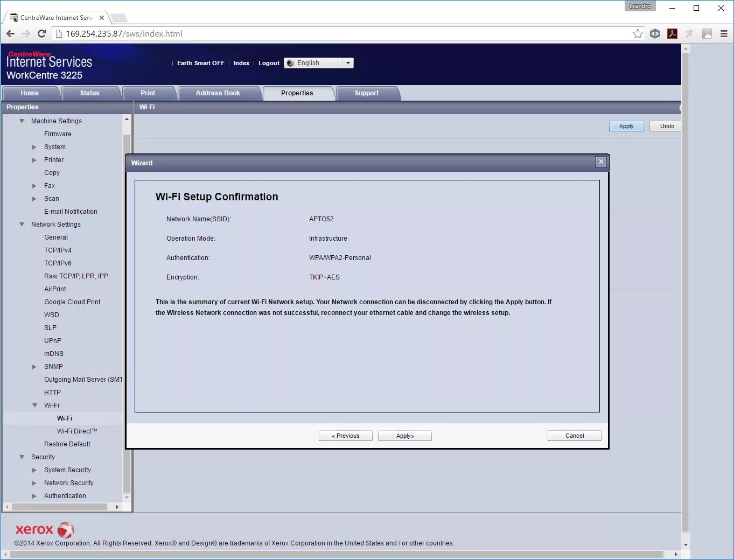Open AirPrint settings
734x560 pixels.
pos(55,289)
